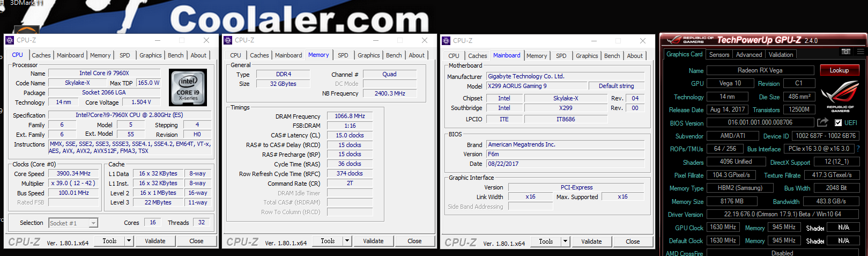
Task: Click the Lookup button in GPU-Z
Action: coord(839,70)
